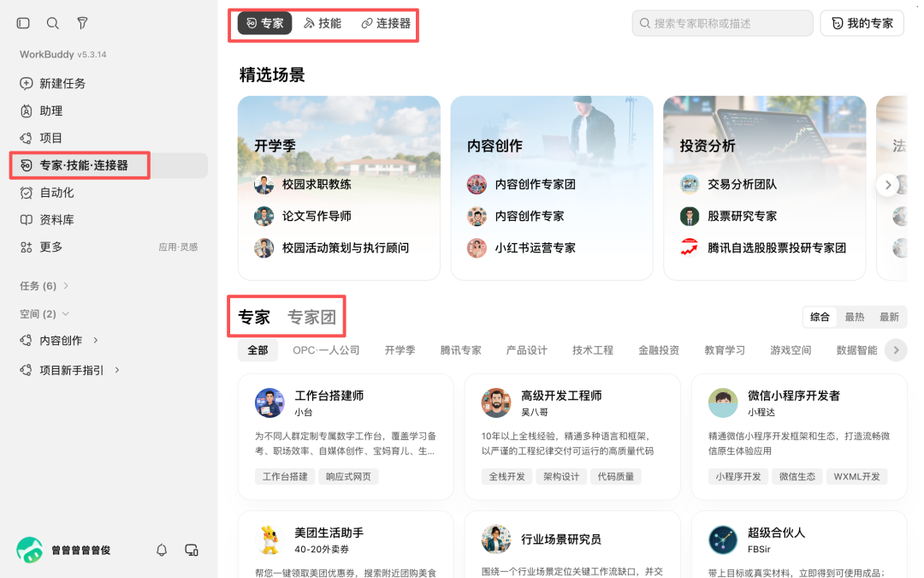The height and width of the screenshot is (578, 924).
Task: Switch to the 技能 top tab
Action: [x=323, y=23]
